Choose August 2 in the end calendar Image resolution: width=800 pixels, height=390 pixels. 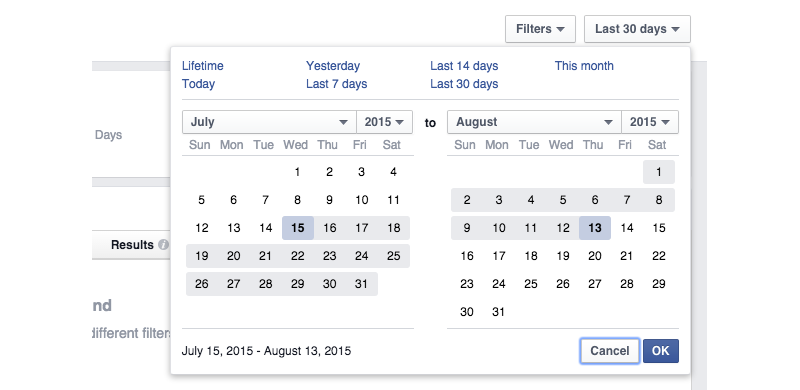click(x=467, y=200)
